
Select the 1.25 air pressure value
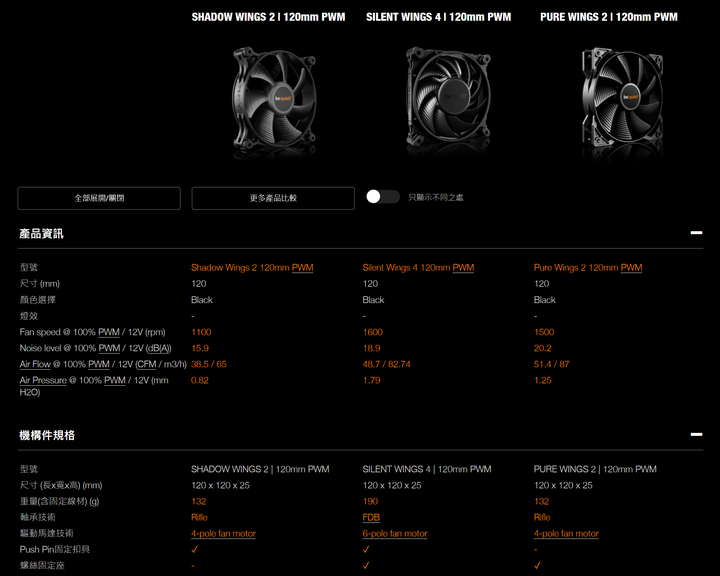pyautogui.click(x=543, y=380)
